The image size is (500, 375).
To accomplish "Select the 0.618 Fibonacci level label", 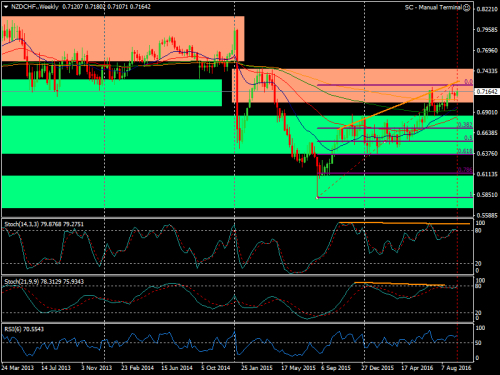I will [x=465, y=151].
